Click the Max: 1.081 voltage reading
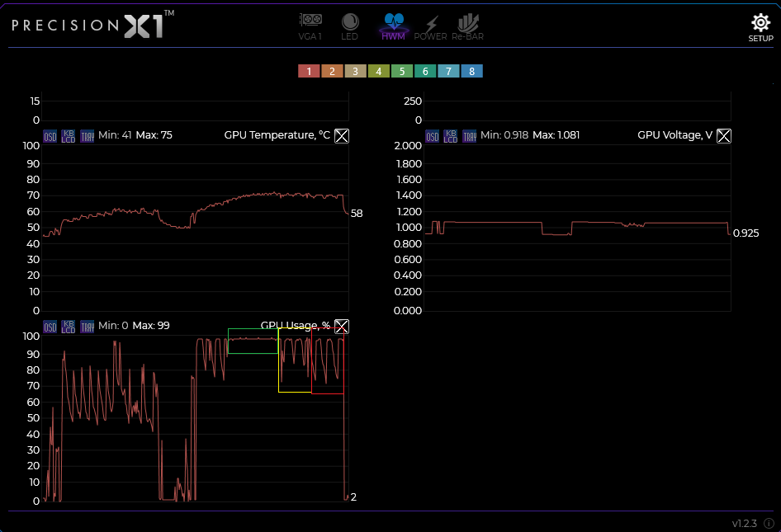 [x=556, y=135]
